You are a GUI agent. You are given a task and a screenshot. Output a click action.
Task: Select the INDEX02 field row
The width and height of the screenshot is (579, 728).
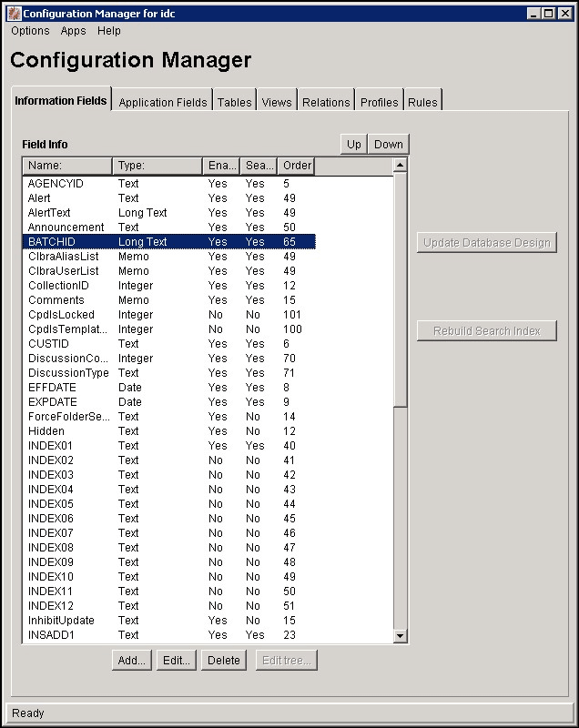click(169, 460)
